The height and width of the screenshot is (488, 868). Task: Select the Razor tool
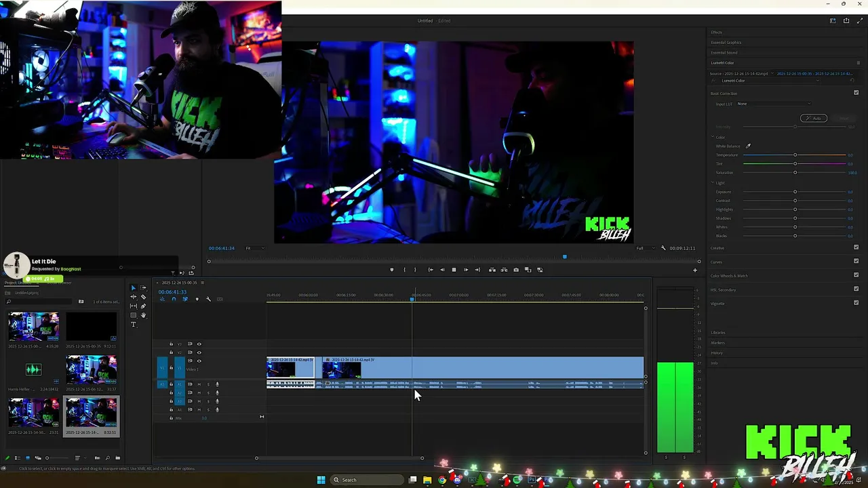[143, 297]
